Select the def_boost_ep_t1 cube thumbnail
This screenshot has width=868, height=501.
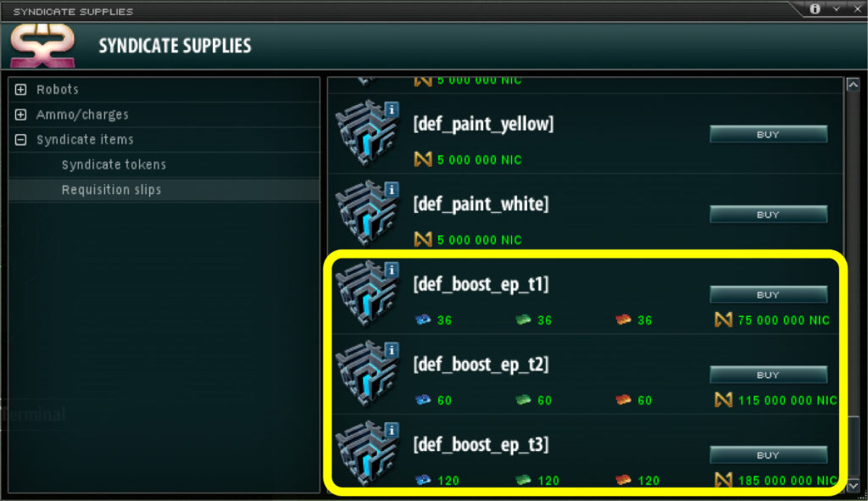(x=366, y=294)
